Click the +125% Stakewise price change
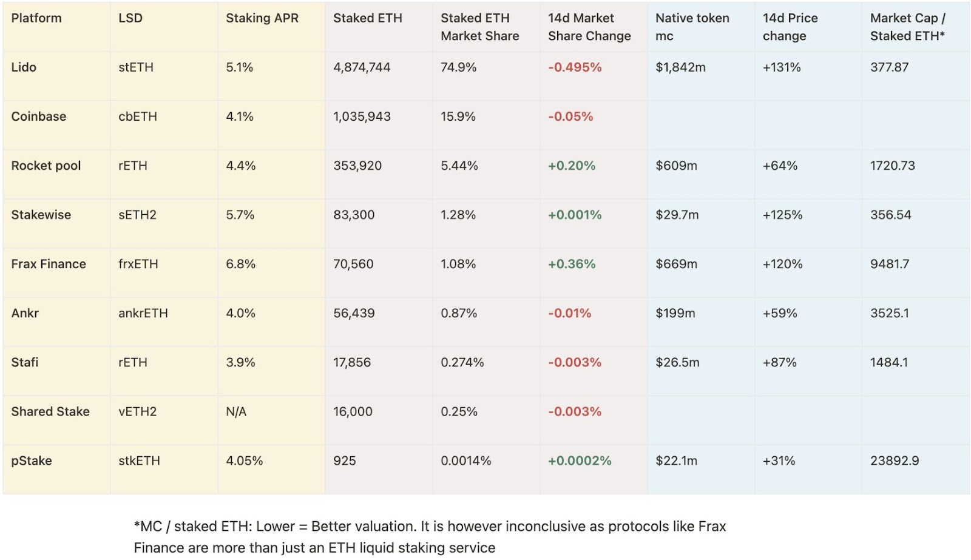Screen dimensions: 971x560 [x=782, y=215]
